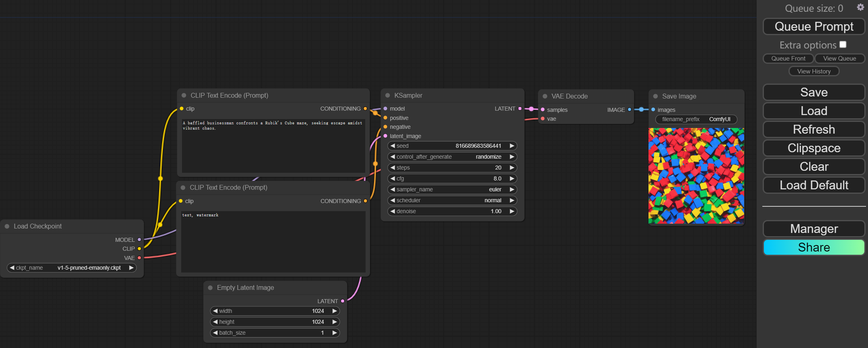Select the positive input port on KSampler

pos(385,118)
